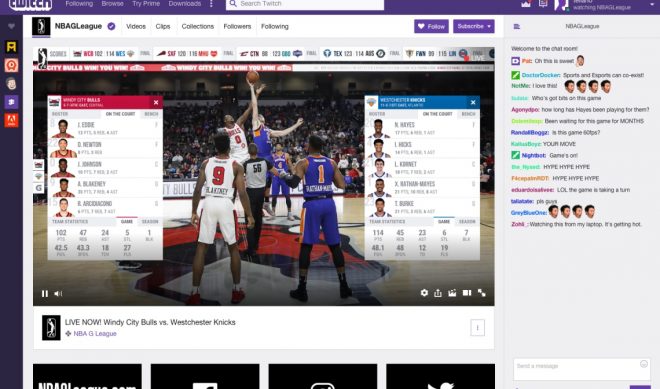
Task: Click the NBAGLeague channel avatar
Action: coord(41,26)
